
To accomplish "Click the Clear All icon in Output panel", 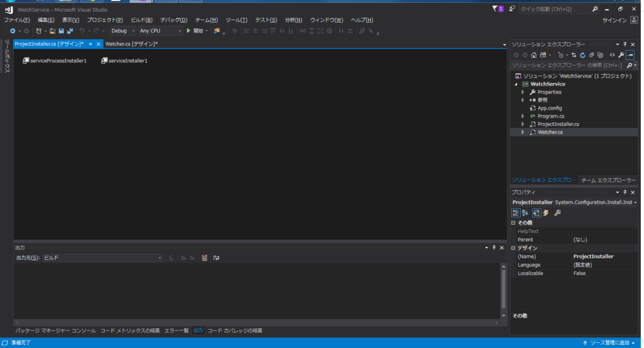I will (x=204, y=257).
